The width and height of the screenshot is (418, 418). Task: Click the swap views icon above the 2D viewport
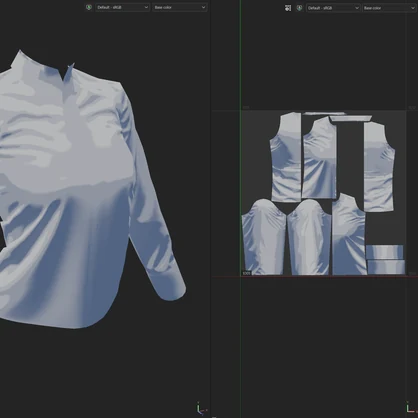[x=288, y=8]
